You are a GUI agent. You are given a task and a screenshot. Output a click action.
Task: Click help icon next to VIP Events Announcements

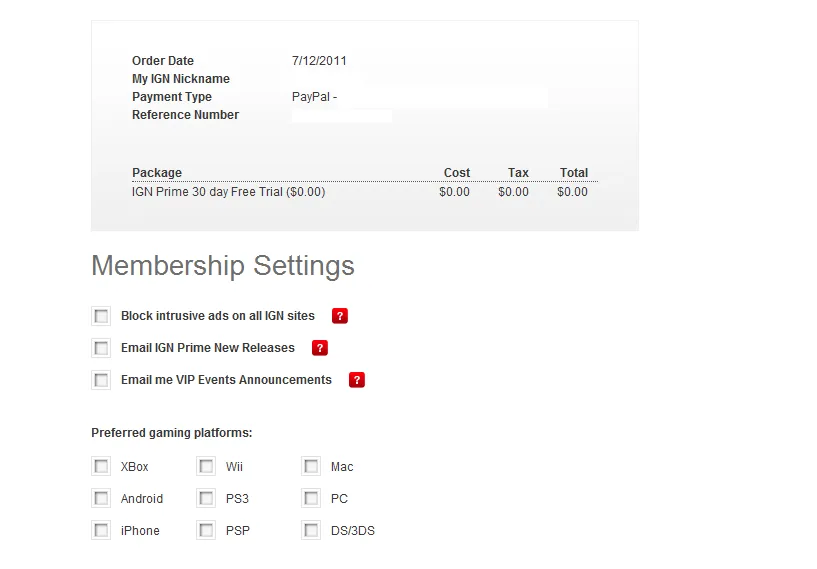pos(357,380)
